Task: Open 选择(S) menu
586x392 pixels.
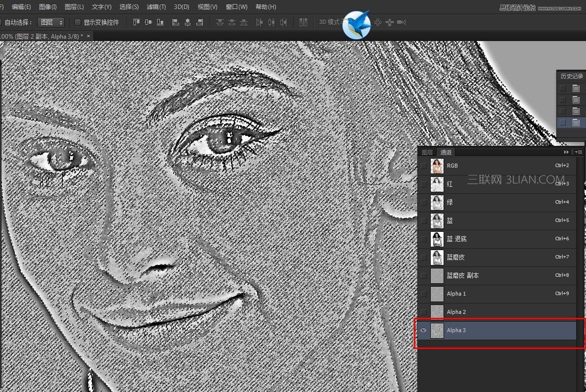Action: tap(129, 7)
